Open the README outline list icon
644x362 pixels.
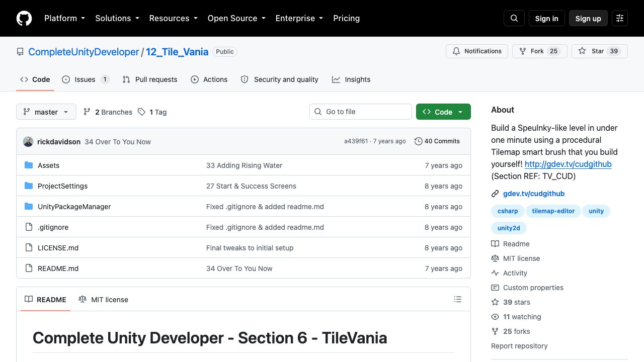click(x=458, y=299)
